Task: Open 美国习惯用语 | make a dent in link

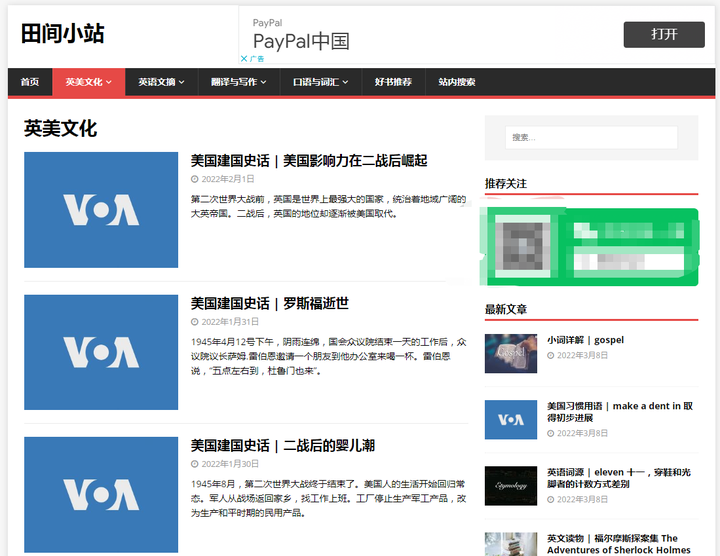Action: (619, 412)
